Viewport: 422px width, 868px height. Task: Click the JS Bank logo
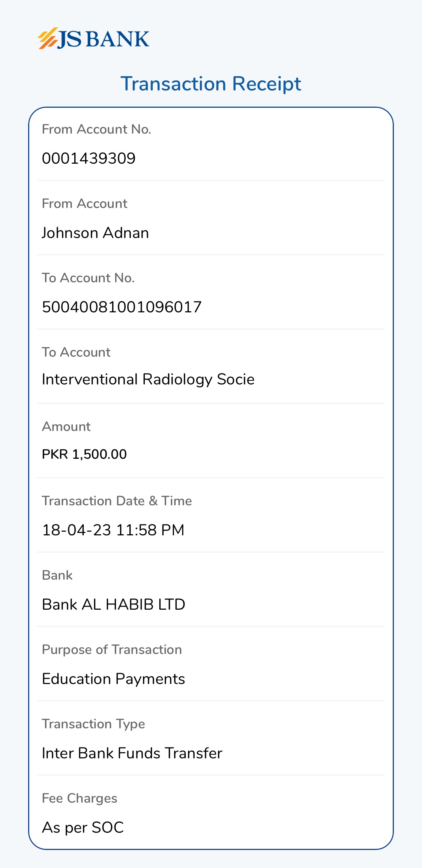pos(93,39)
